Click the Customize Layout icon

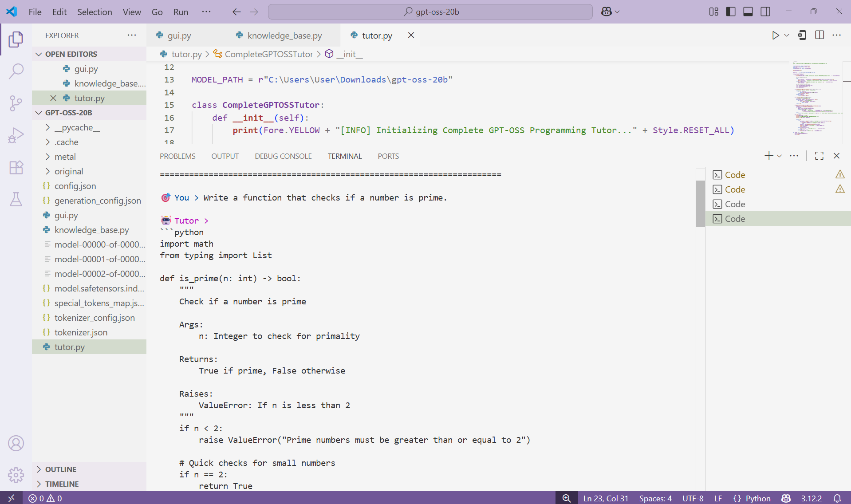coord(714,12)
